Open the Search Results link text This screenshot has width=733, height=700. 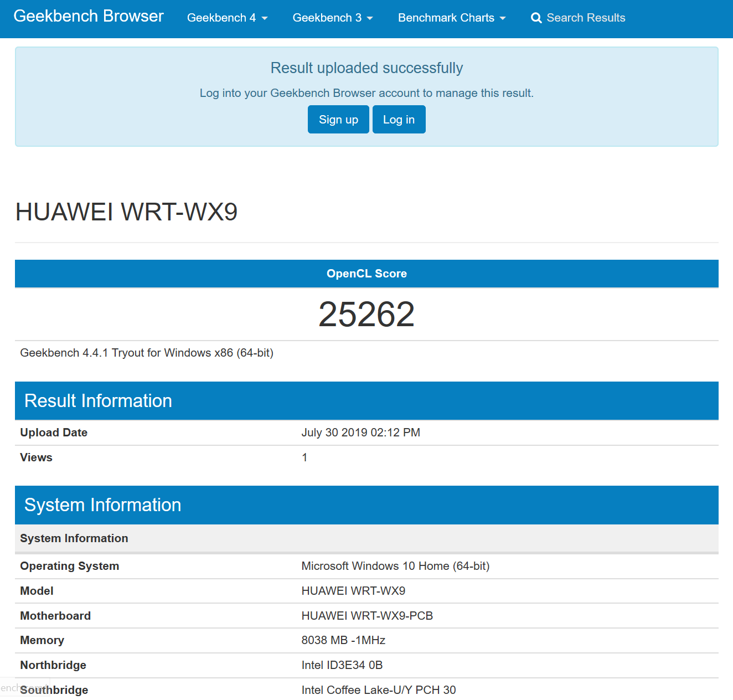tap(586, 18)
